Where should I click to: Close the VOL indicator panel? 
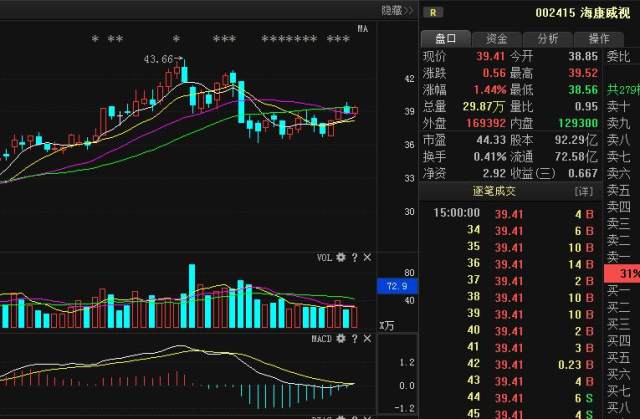(367, 257)
